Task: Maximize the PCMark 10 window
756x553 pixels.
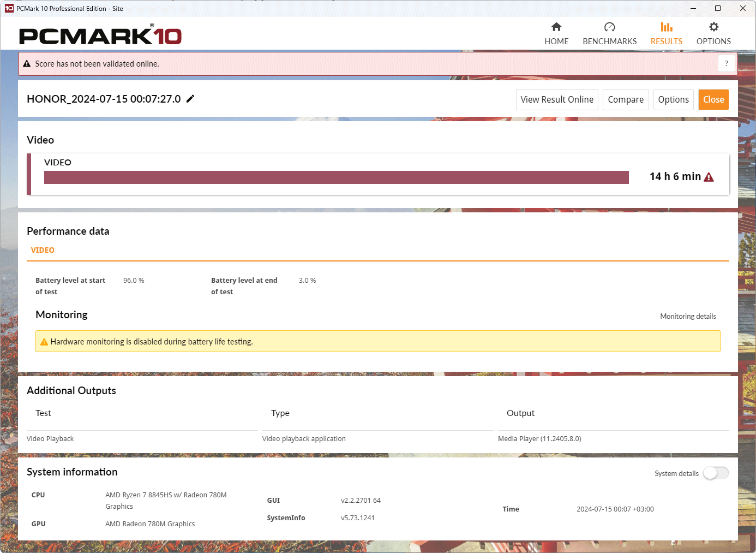Action: point(718,8)
